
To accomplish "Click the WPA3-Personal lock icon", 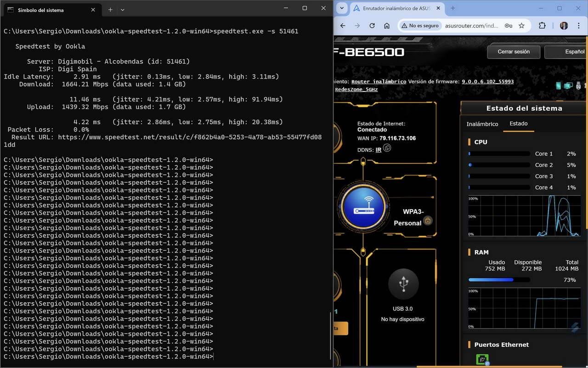I will pos(428,221).
